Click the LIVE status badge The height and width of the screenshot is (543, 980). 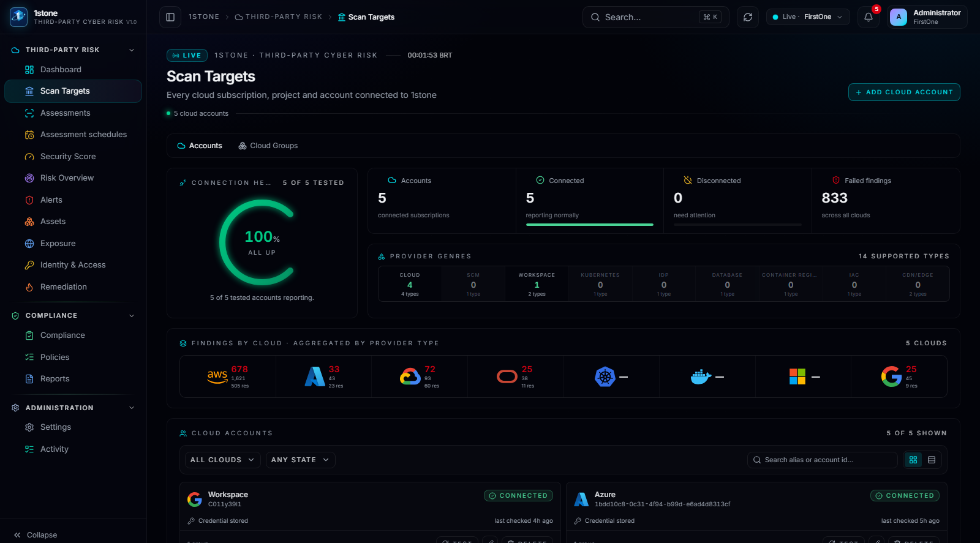187,55
